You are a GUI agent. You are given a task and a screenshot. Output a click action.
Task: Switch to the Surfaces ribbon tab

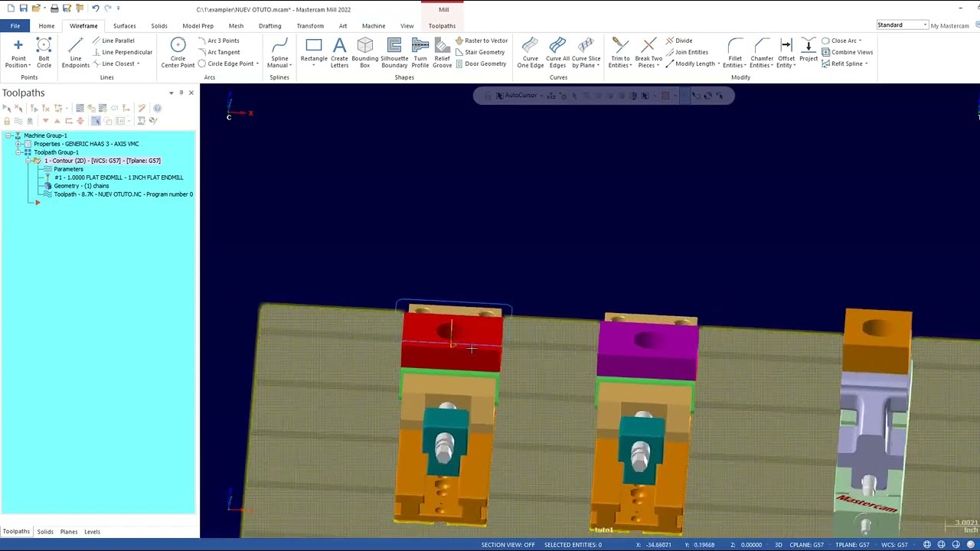click(124, 26)
